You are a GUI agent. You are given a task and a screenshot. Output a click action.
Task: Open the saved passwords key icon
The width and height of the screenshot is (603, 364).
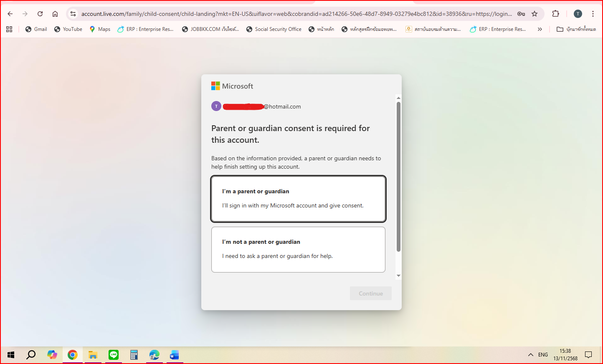[521, 14]
